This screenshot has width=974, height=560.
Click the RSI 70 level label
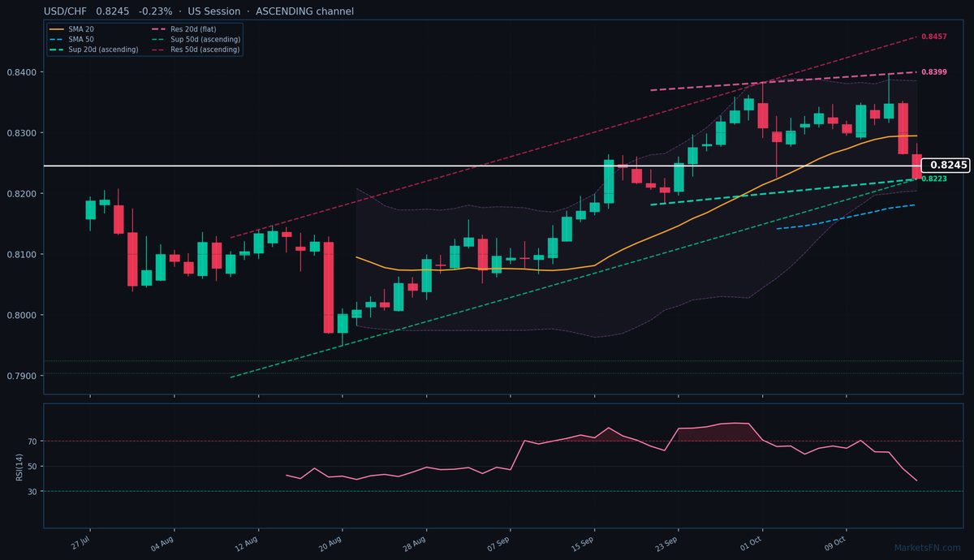tap(33, 442)
